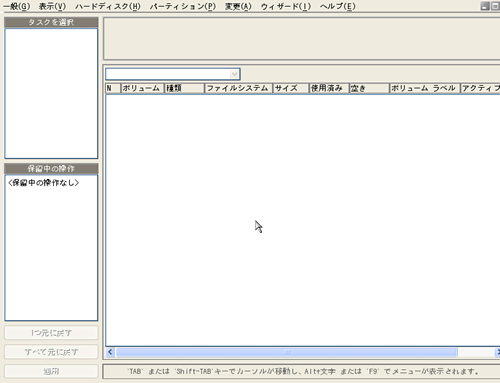Sort by the ボリューム column header
Viewport: 500px width, 383px height.
tap(142, 88)
